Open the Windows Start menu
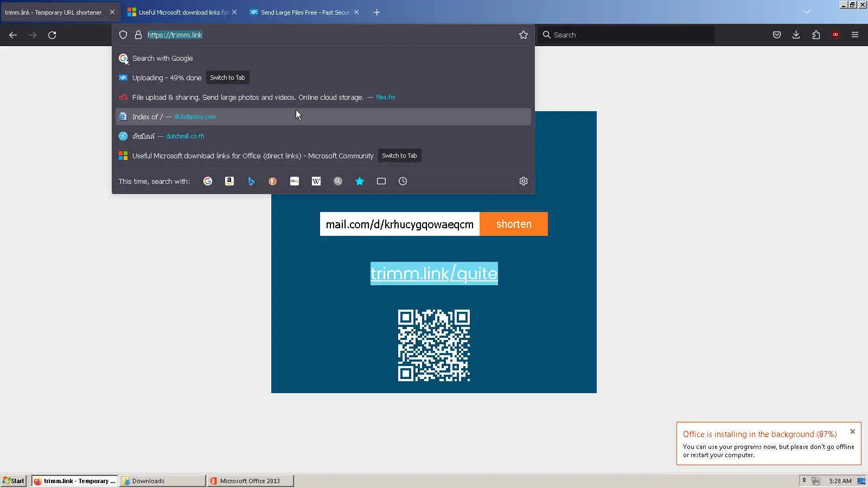The height and width of the screenshot is (488, 868). click(x=14, y=480)
